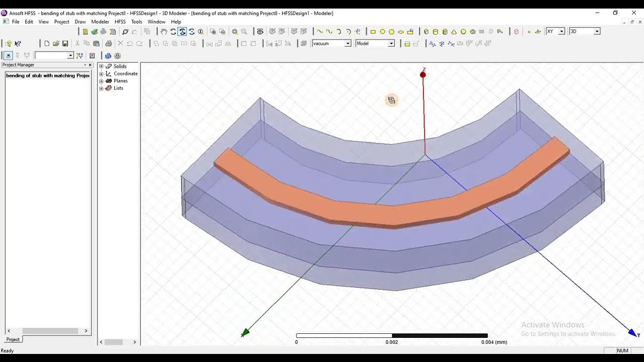Switch to the Project tab
This screenshot has height=362, width=644.
(x=13, y=339)
